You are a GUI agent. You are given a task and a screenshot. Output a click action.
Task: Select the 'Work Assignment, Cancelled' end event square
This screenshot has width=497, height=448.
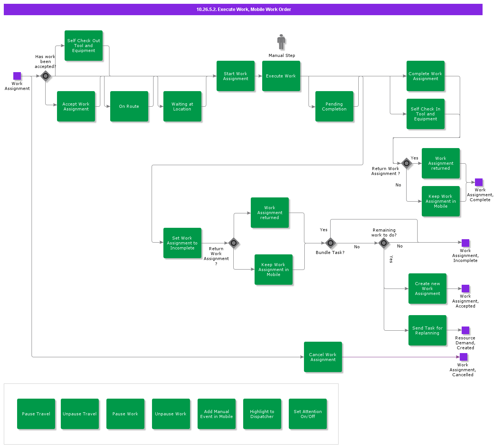point(464,357)
